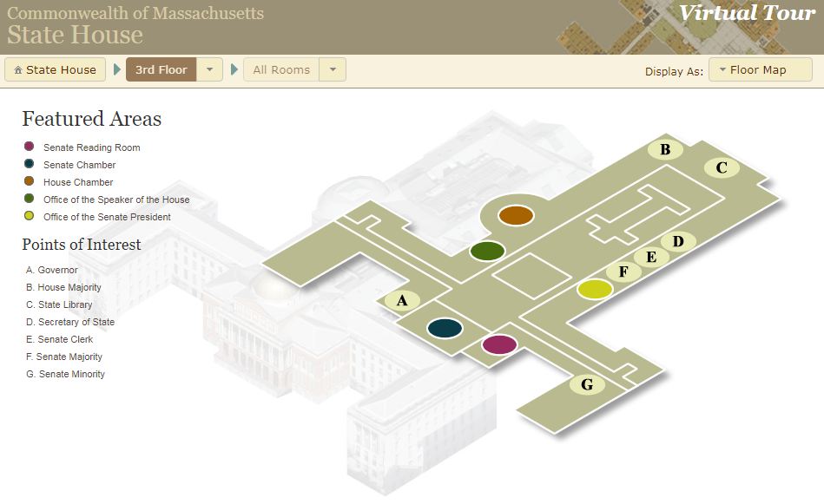Click the magenta Senate Reading Room marker on map
824x504 pixels.
point(500,345)
